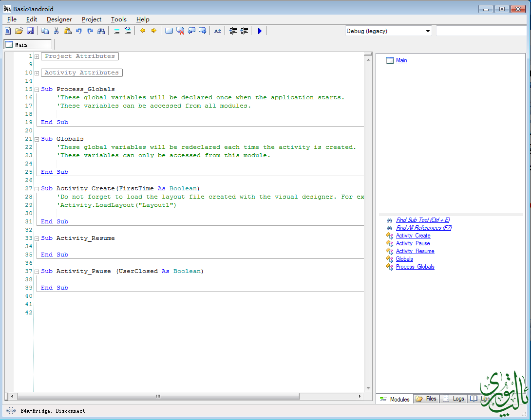Paste from clipboard using the Paste icon
Screen dimensions: 531x420
coord(68,31)
